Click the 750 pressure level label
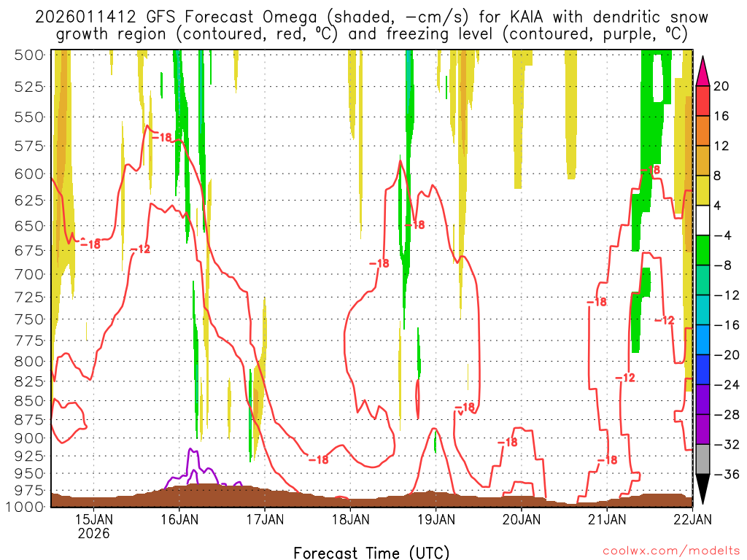Viewport: 747px width, 560px height. point(29,319)
